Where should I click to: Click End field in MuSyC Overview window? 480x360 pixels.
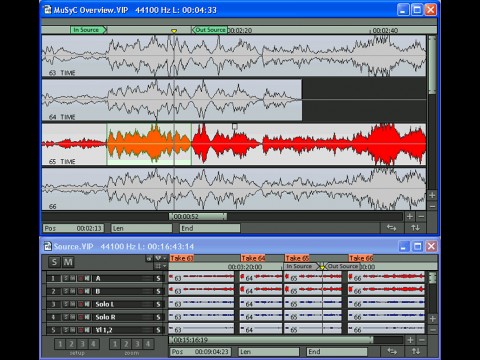click(x=210, y=228)
